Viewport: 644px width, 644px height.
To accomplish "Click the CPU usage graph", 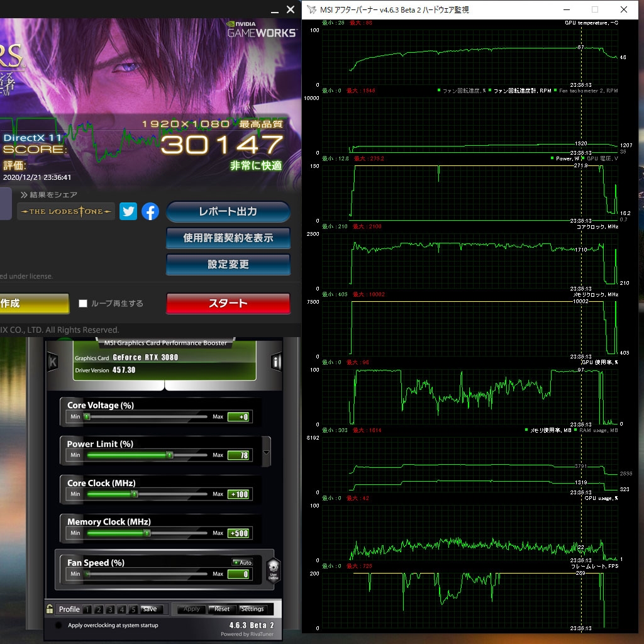I will 470,533.
